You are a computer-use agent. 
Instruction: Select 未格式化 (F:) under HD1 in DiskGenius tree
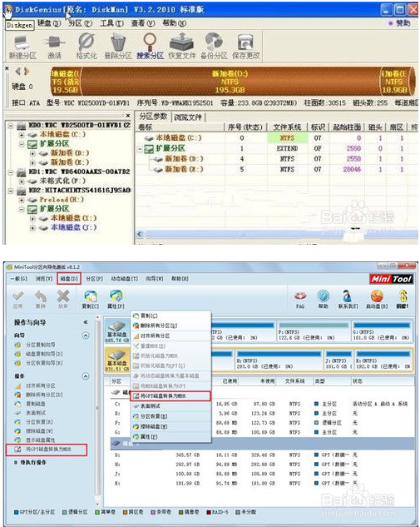(62, 181)
